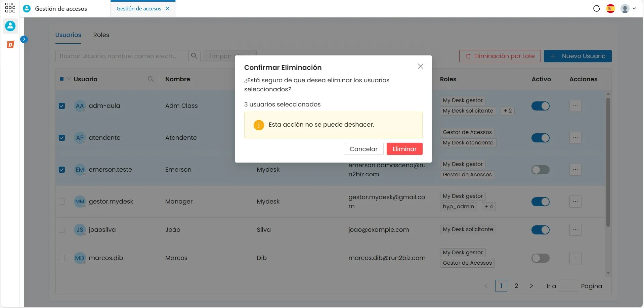Check the gestor.mydesk user checkbox
This screenshot has height=308, width=644.
click(62, 202)
